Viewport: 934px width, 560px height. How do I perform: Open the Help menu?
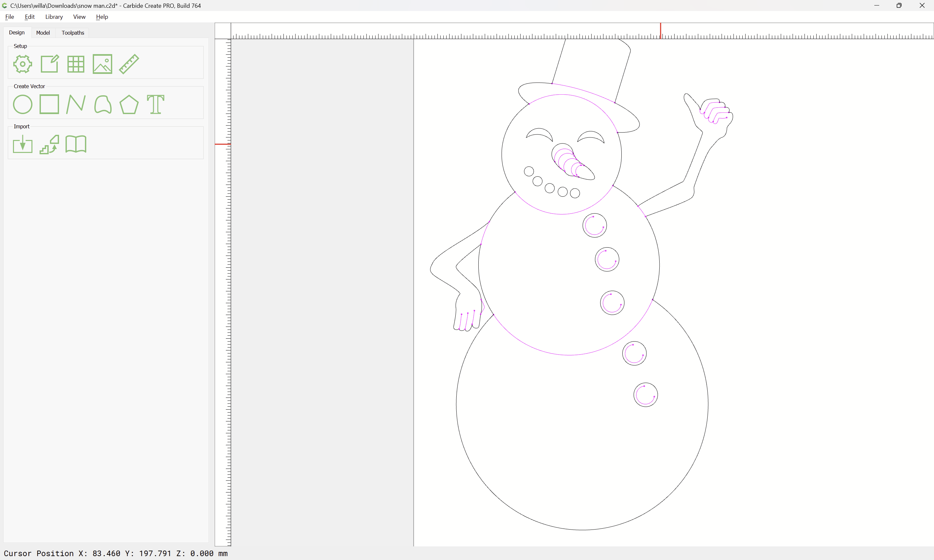tap(102, 17)
